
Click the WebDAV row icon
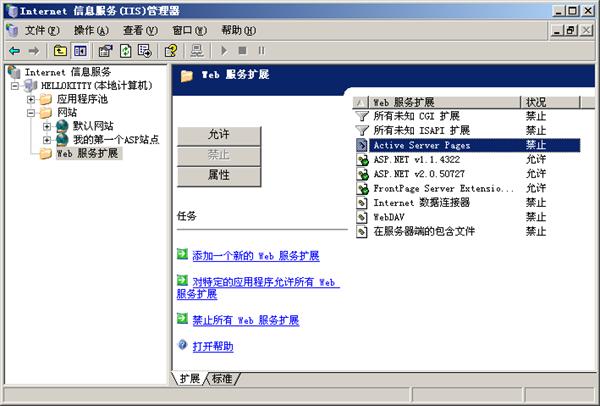tap(362, 217)
